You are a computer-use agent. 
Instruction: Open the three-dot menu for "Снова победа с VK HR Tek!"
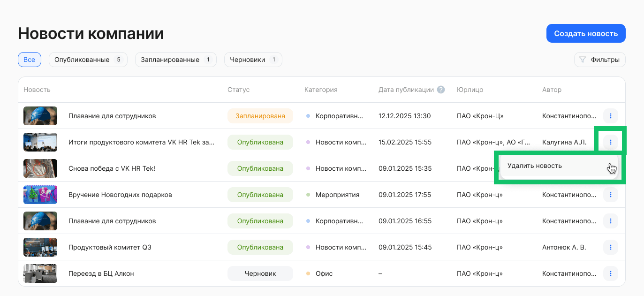(611, 168)
